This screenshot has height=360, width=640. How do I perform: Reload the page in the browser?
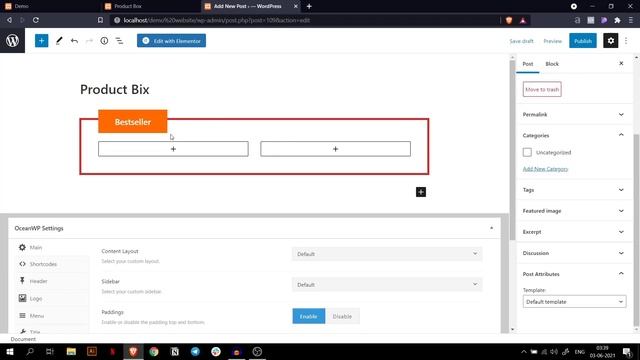pyautogui.click(x=36, y=20)
